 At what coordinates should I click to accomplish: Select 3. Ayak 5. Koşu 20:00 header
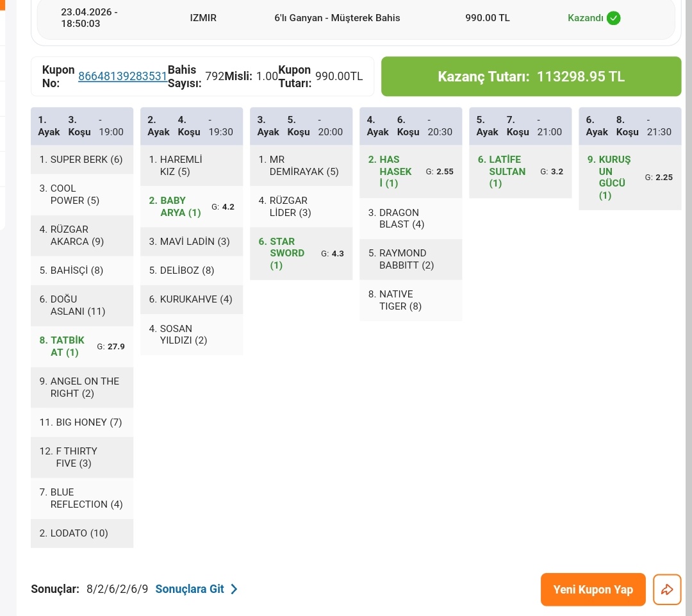tap(301, 126)
